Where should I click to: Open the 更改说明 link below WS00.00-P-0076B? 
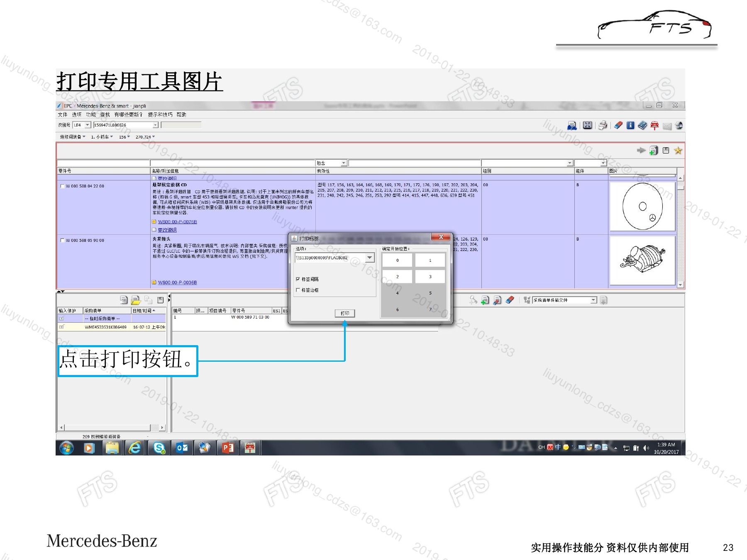click(167, 230)
